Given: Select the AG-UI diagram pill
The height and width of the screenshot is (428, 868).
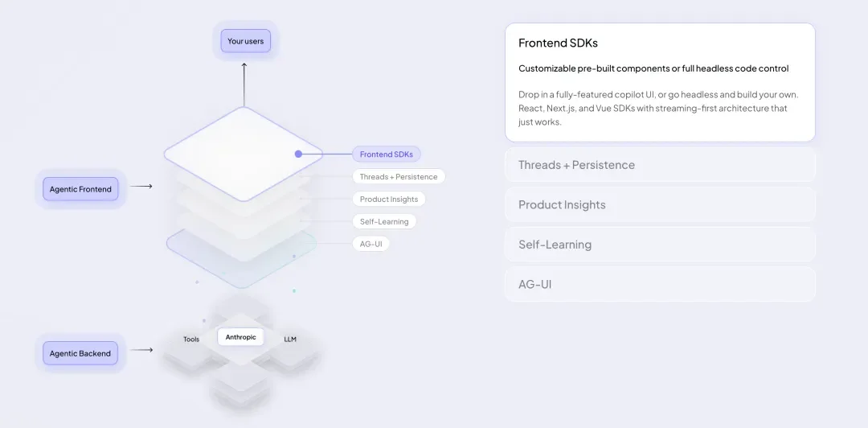Looking at the screenshot, I should coord(371,244).
